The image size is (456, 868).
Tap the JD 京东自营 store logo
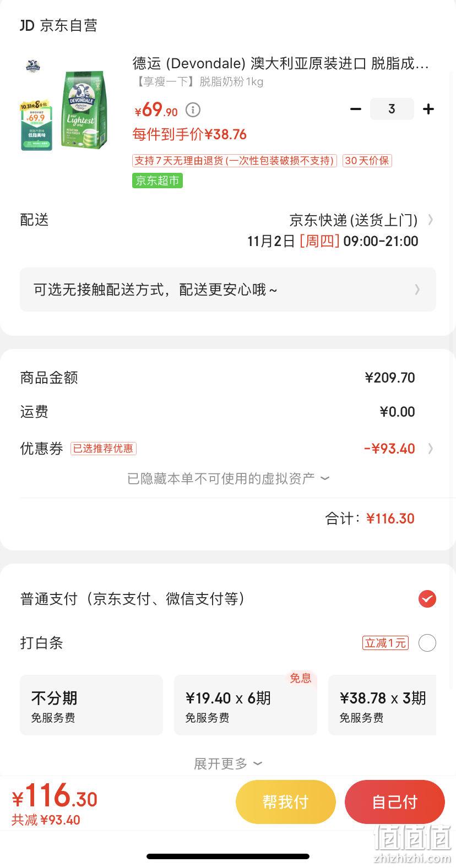pyautogui.click(x=59, y=25)
